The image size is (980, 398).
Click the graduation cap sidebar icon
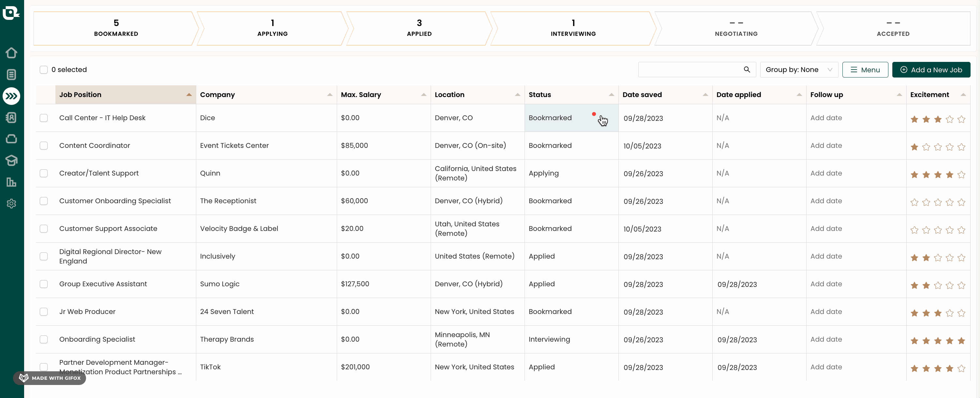click(x=11, y=161)
